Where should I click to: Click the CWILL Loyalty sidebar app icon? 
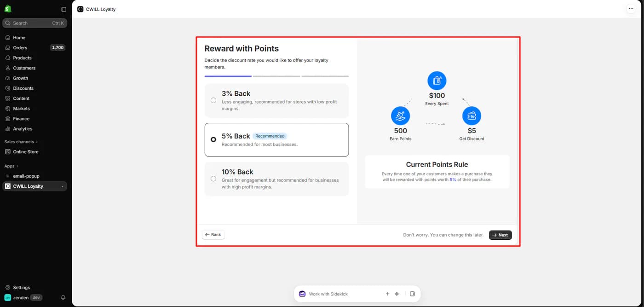click(x=8, y=186)
